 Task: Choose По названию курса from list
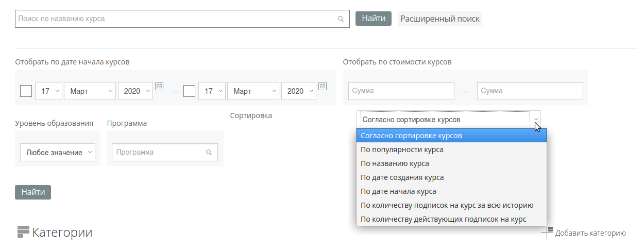pos(395,163)
